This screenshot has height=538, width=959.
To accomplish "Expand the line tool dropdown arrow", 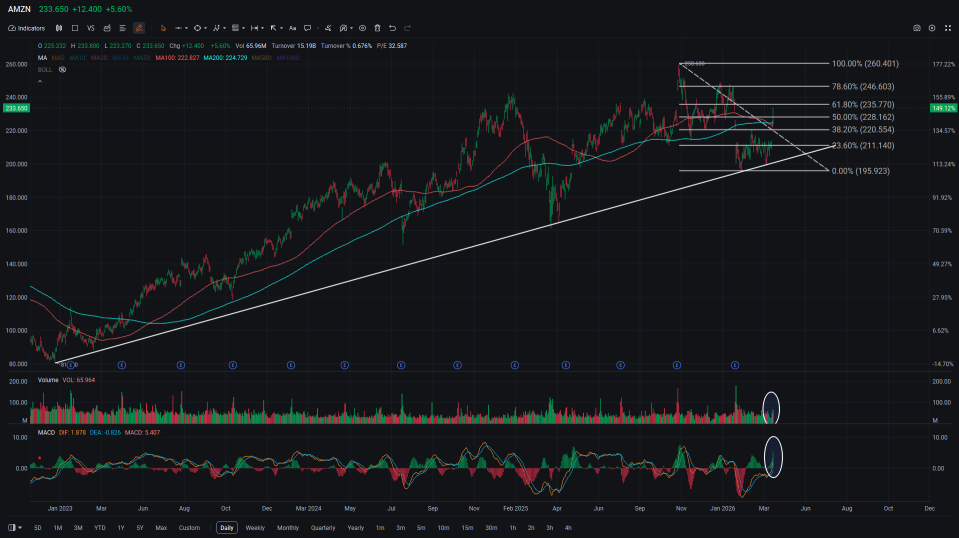I will 186,28.
